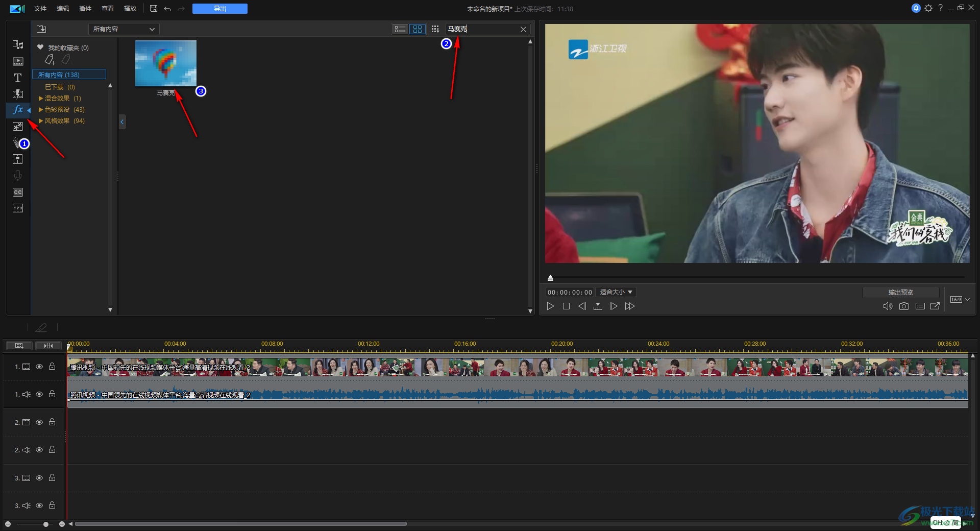The height and width of the screenshot is (531, 980).
Task: Step to the previous frame
Action: point(582,306)
